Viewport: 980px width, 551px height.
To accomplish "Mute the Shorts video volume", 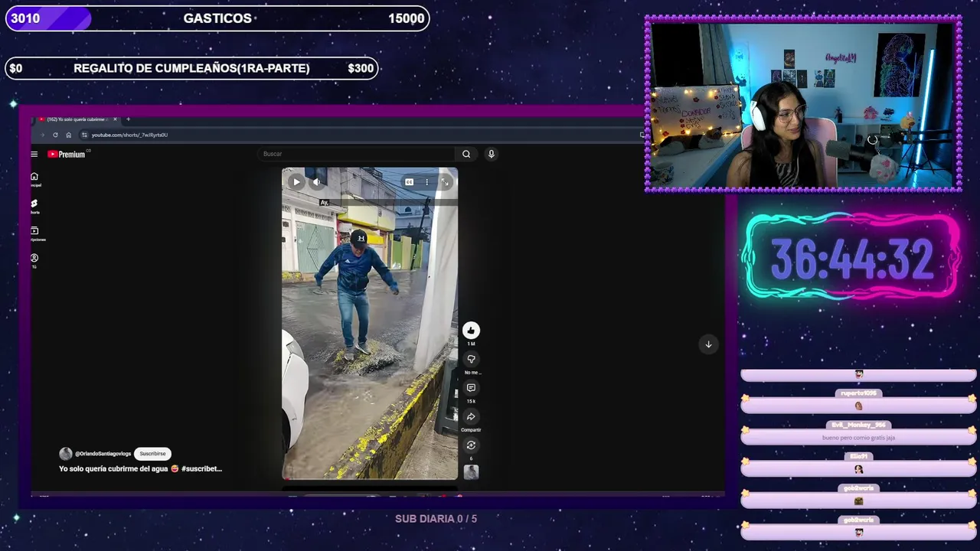I will [x=316, y=181].
